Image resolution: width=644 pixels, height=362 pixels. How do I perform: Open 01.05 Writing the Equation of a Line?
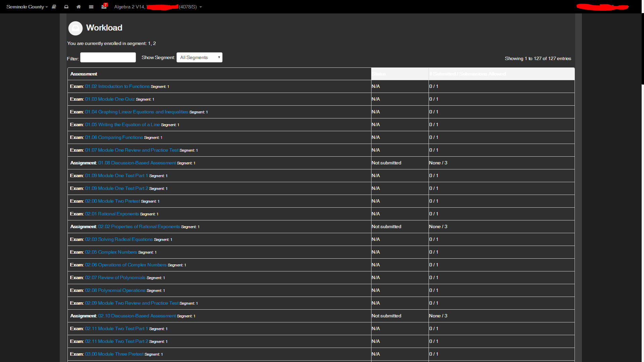click(122, 124)
